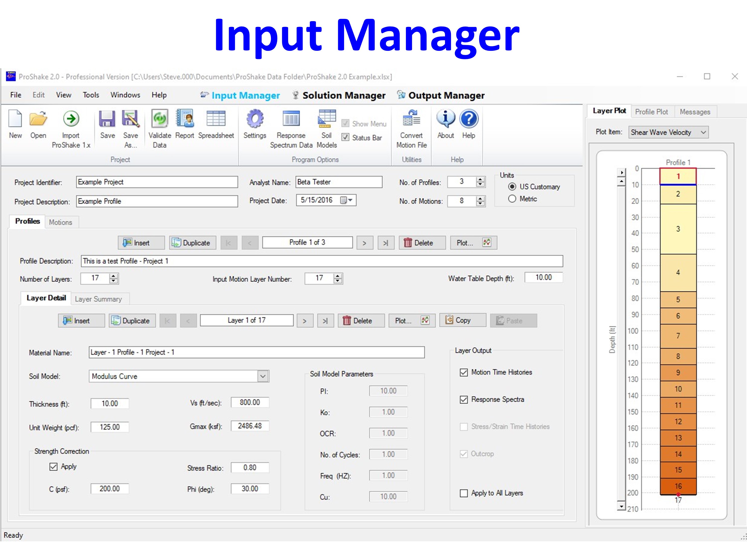Copy the current layer
Viewport: 747px width, 560px height.
(463, 320)
